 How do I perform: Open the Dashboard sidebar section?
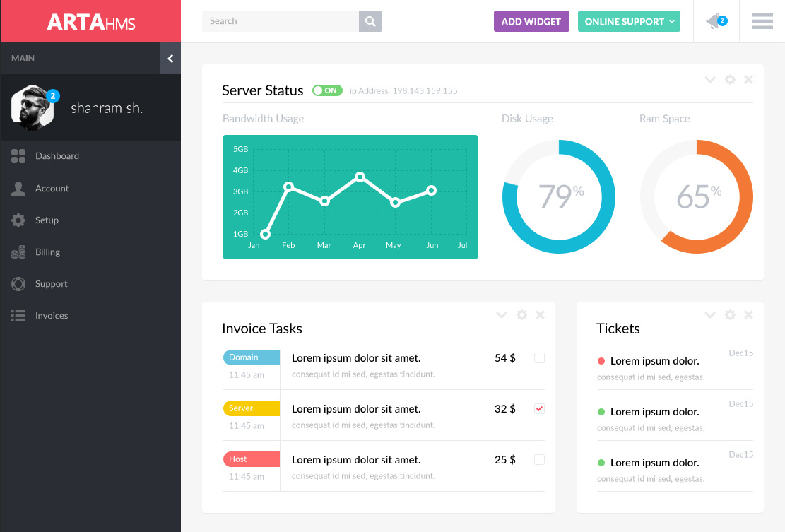[x=57, y=156]
